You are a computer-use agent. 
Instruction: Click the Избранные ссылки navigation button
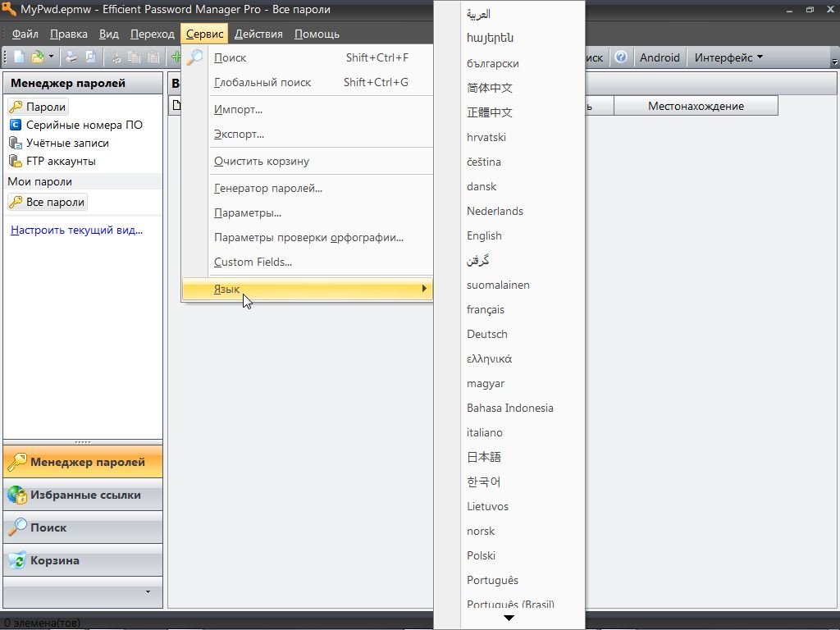click(83, 495)
